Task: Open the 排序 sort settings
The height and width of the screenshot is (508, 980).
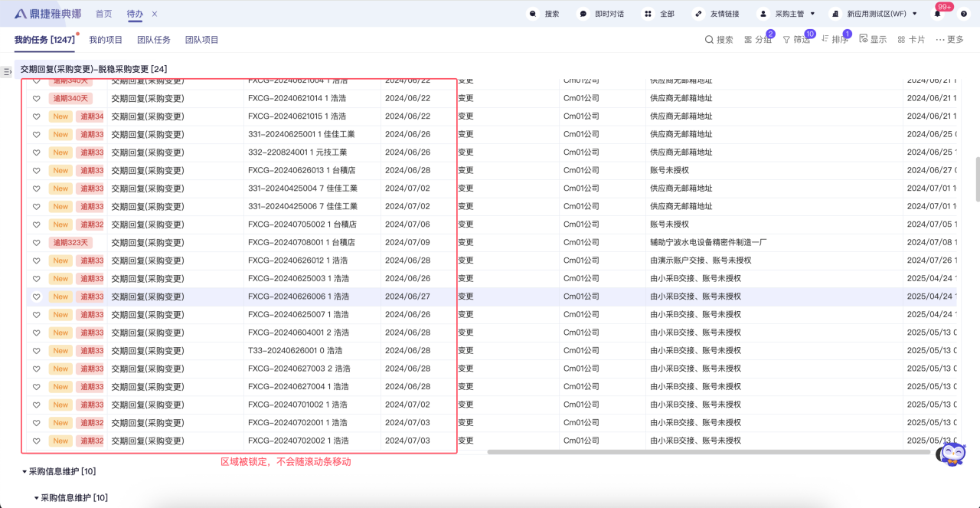Action: [835, 39]
